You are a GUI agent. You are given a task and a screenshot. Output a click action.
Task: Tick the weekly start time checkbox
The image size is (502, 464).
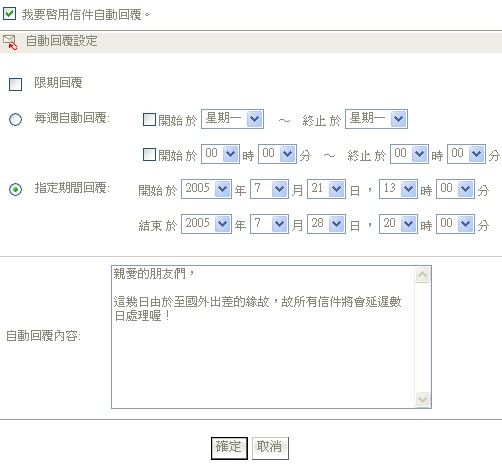pos(149,154)
